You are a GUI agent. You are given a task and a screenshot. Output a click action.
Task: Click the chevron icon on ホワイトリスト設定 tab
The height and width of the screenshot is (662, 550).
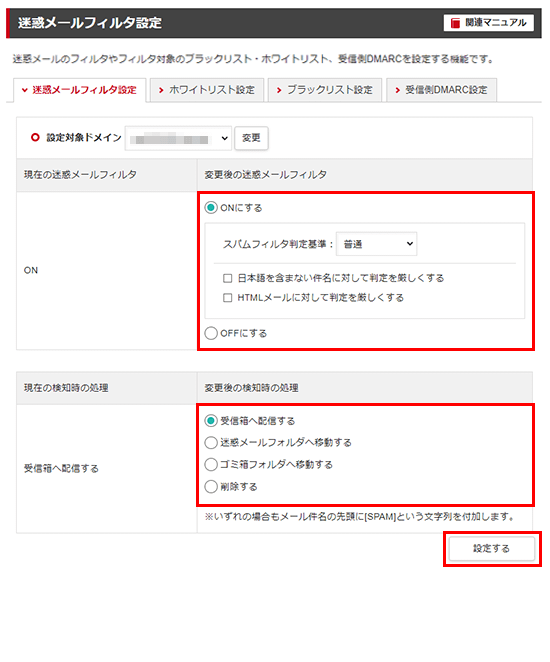pyautogui.click(x=161, y=90)
